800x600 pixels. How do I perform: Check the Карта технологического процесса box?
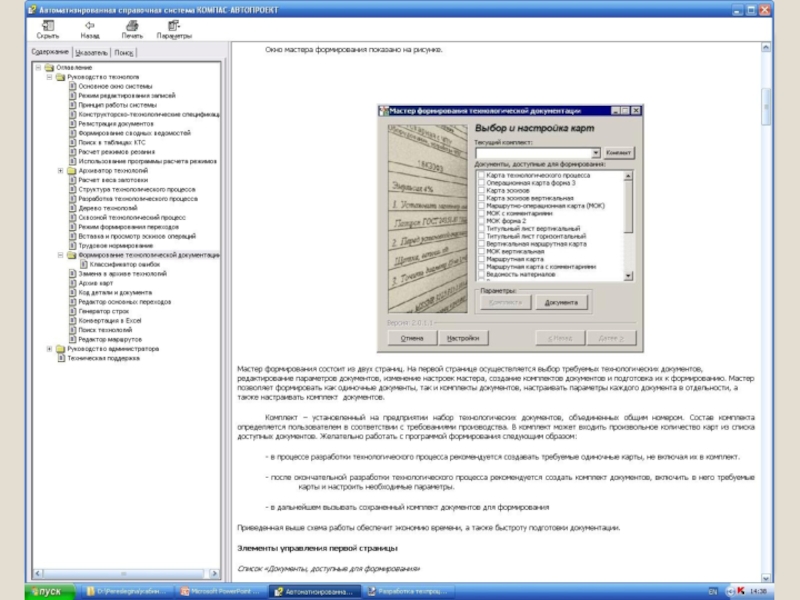click(x=481, y=175)
